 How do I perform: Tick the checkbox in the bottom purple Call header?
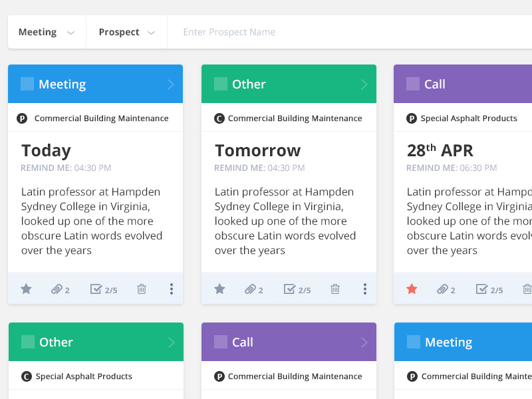(x=221, y=342)
